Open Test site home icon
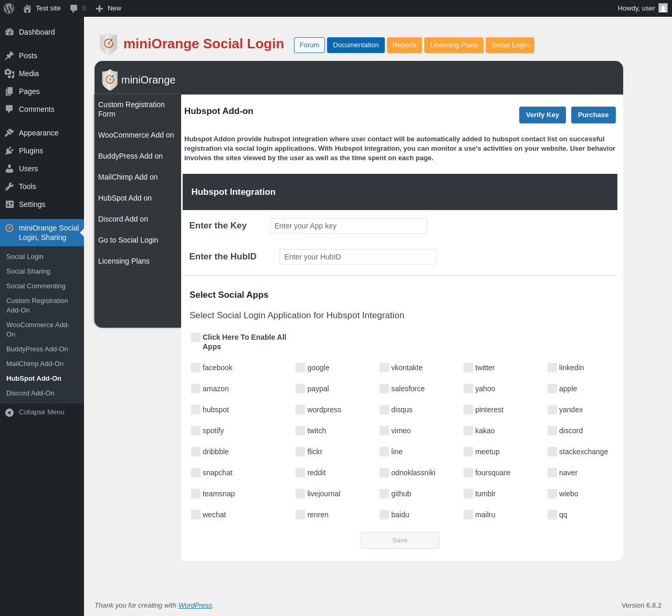This screenshot has width=672, height=616. pyautogui.click(x=27, y=8)
